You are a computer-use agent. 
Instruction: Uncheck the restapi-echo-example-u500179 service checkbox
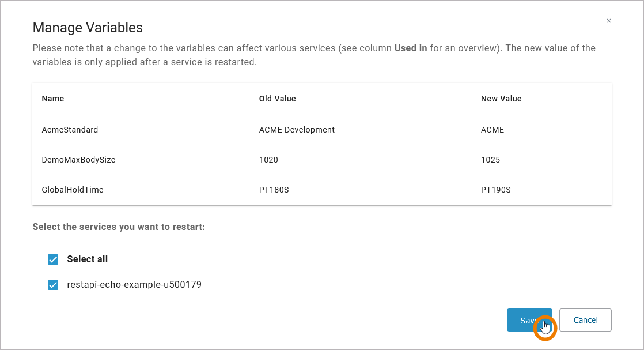[x=53, y=285]
